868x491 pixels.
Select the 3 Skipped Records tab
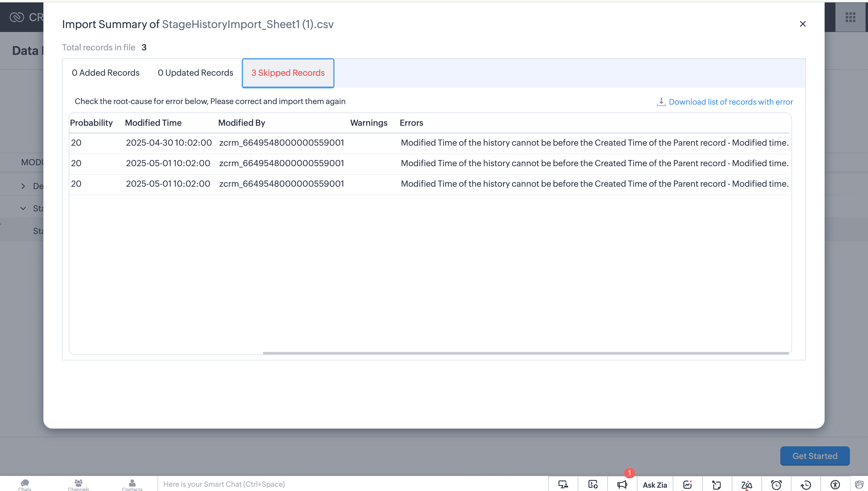pos(288,73)
